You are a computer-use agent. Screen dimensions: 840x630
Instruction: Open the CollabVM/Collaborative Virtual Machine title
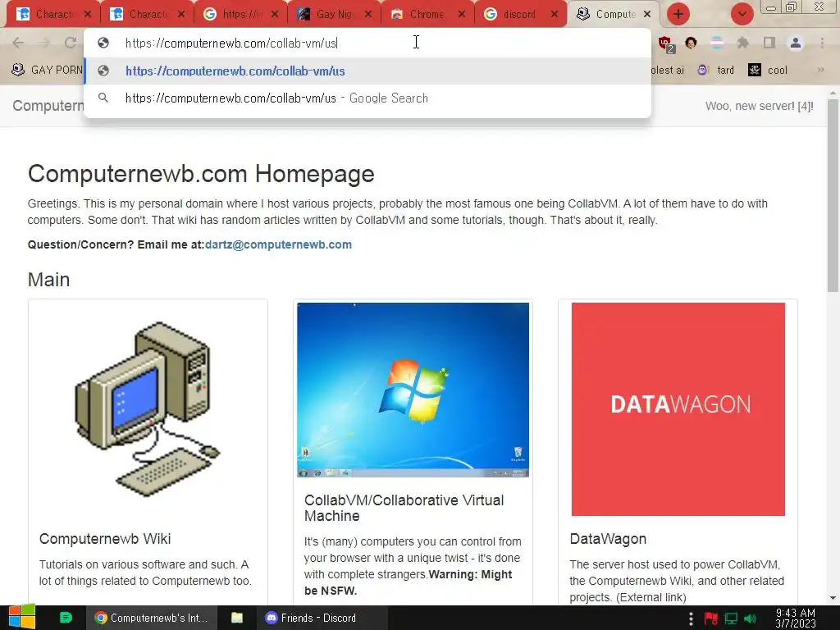point(404,508)
